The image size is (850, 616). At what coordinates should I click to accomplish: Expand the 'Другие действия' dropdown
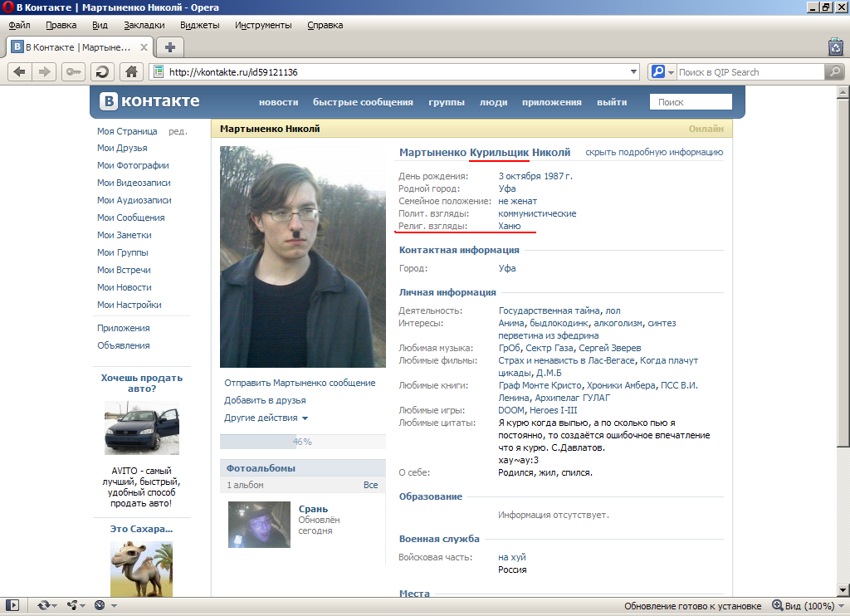266,418
